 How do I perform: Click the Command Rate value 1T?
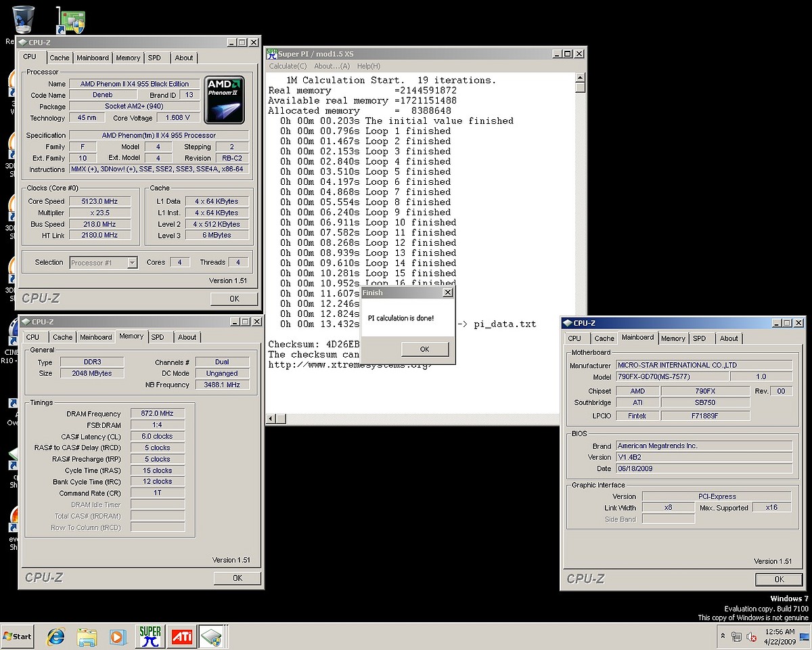(158, 493)
